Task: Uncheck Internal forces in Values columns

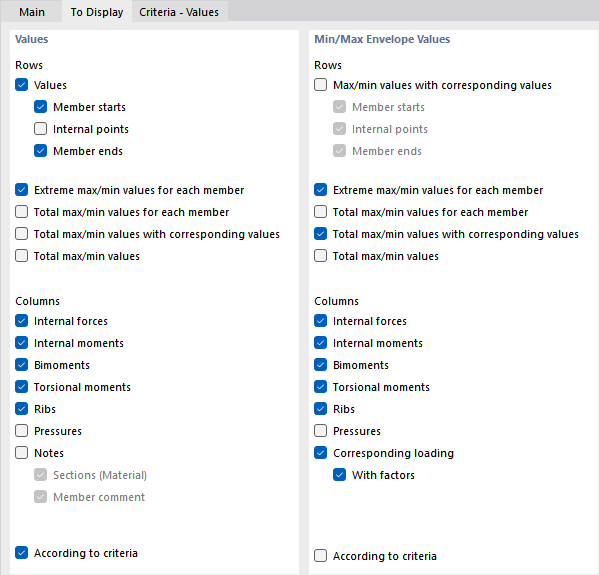Action: 21,321
